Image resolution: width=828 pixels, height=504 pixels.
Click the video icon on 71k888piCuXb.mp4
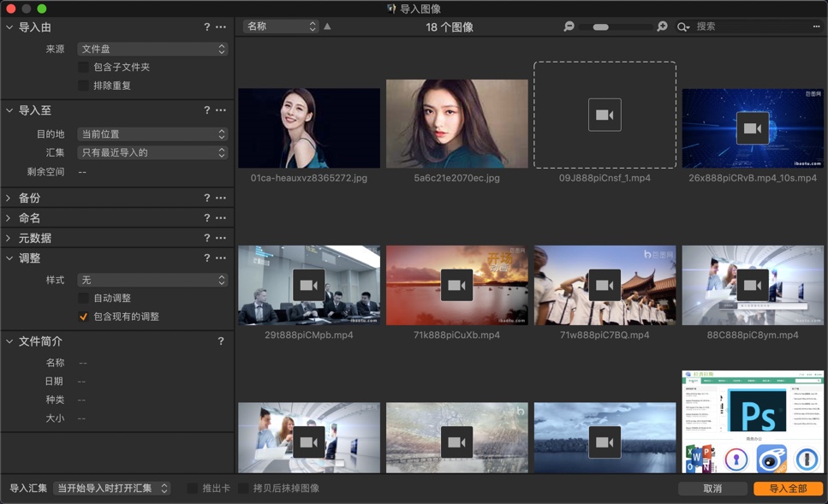point(456,285)
